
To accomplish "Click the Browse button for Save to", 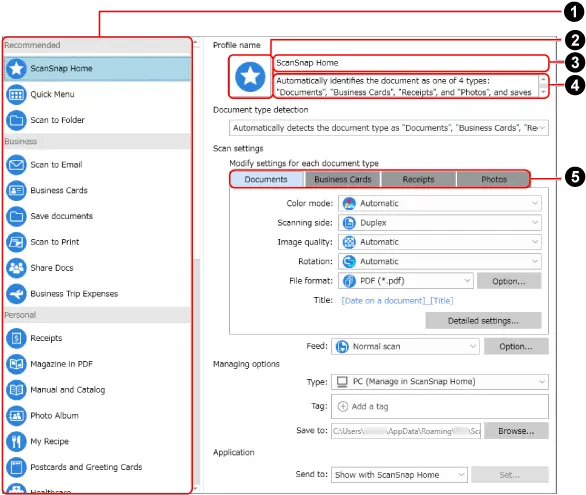I will coord(516,431).
